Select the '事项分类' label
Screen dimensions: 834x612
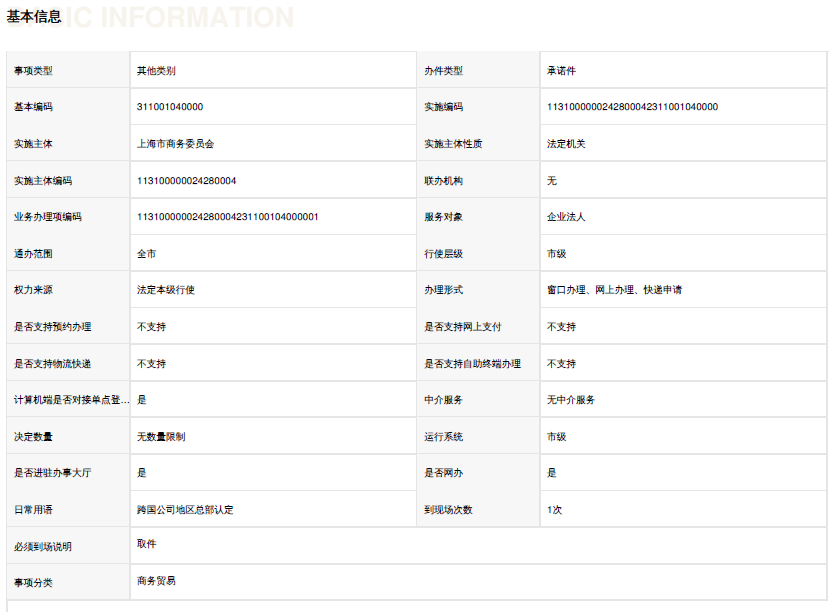pyautogui.click(x=33, y=583)
